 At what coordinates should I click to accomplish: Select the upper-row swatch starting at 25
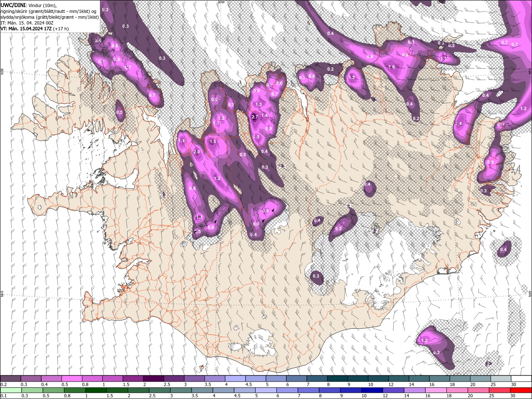[x=501, y=379]
